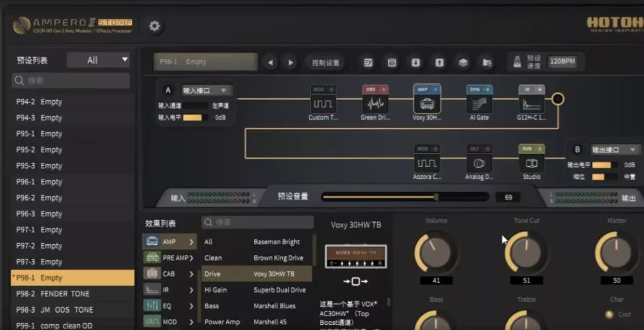
Task: Toggle the RVB block on/off switch
Action: [540, 149]
